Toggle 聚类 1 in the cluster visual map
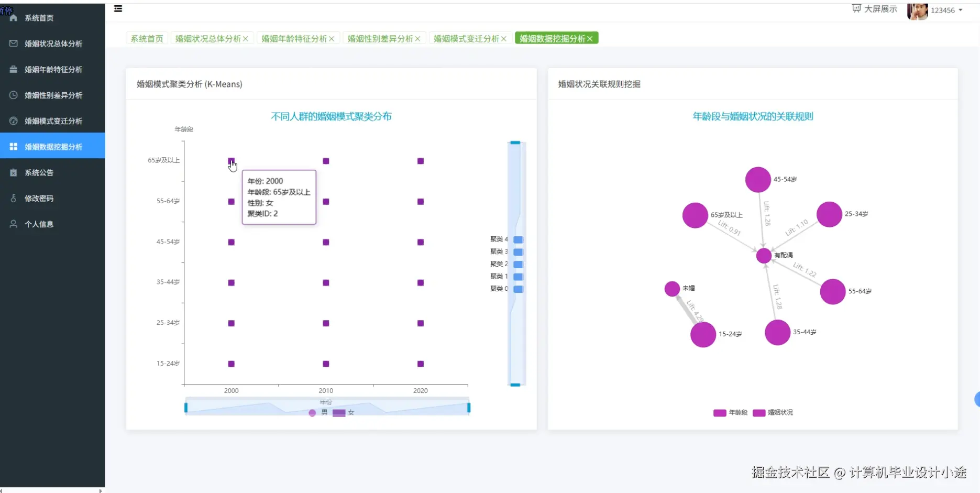 (506, 277)
